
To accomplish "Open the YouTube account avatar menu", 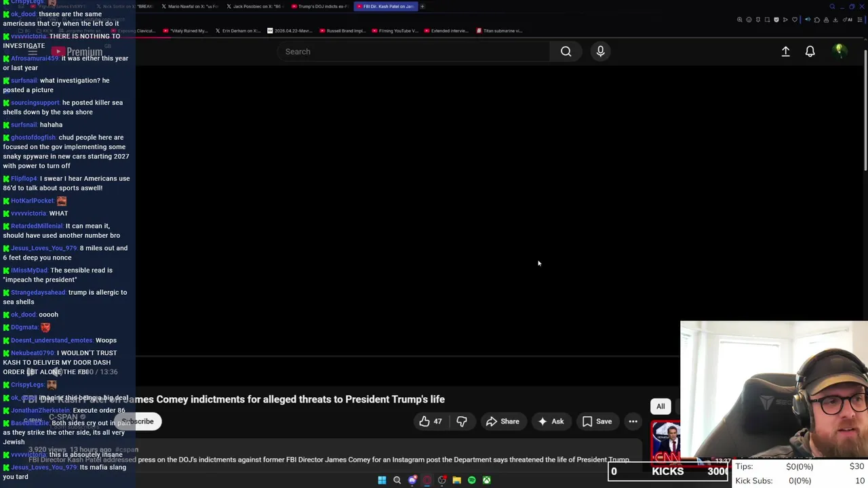I will coord(839,51).
